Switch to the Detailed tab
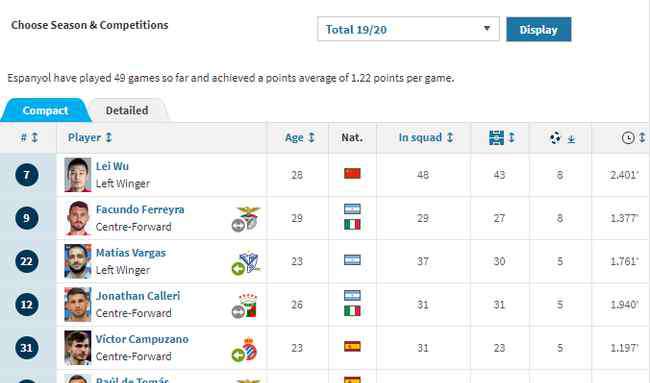This screenshot has height=383, width=650. [x=127, y=111]
